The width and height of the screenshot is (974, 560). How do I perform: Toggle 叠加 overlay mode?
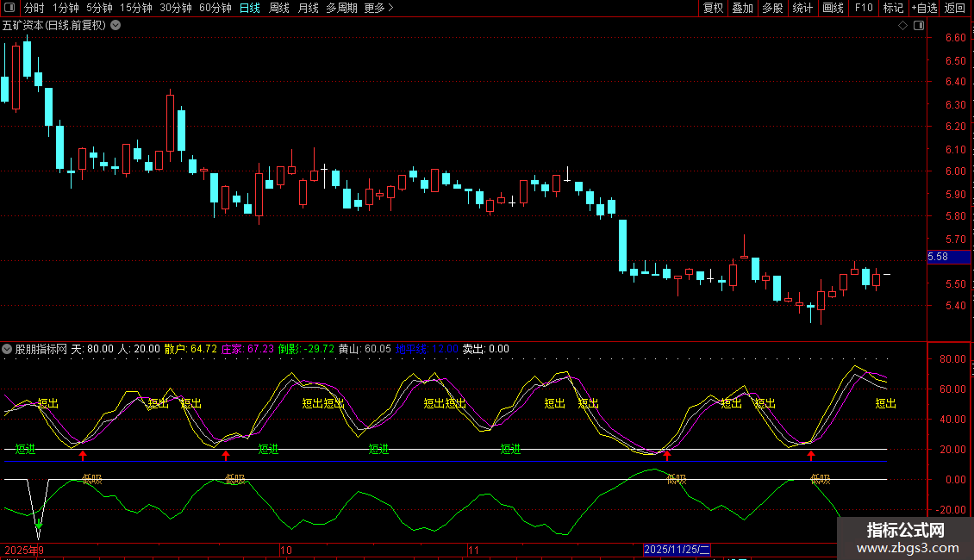(x=742, y=8)
